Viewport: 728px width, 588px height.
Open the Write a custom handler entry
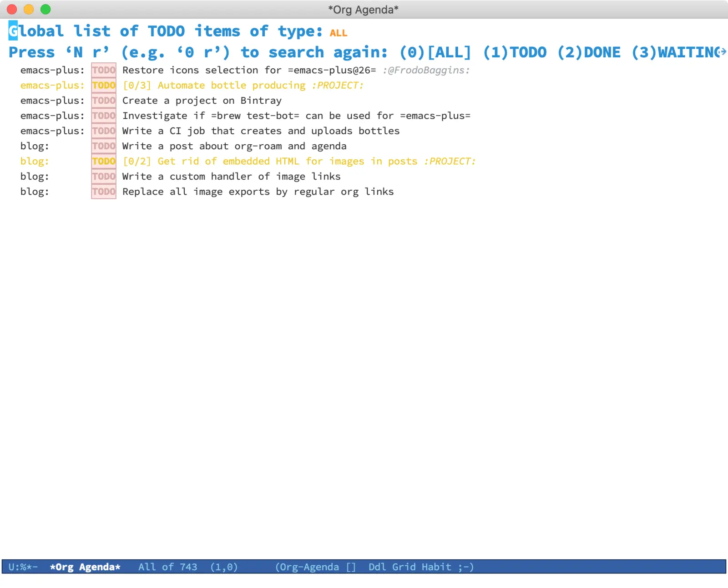pyautogui.click(x=231, y=177)
